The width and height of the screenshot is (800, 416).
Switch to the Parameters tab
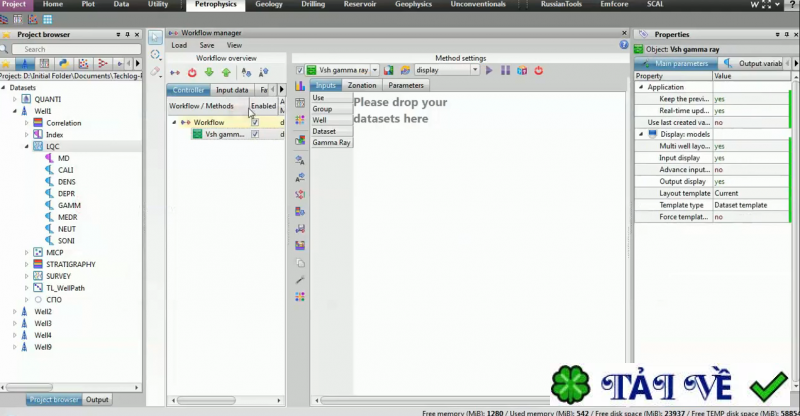coord(406,85)
